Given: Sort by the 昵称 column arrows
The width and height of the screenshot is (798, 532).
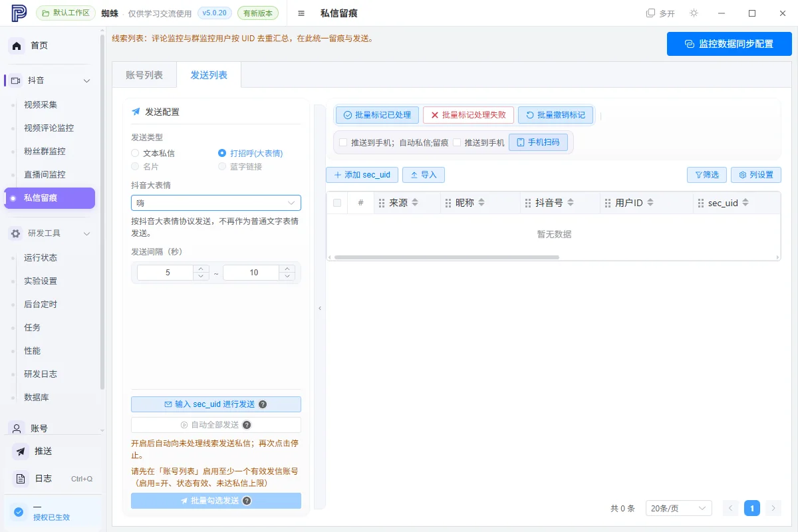Looking at the screenshot, I should (x=482, y=203).
